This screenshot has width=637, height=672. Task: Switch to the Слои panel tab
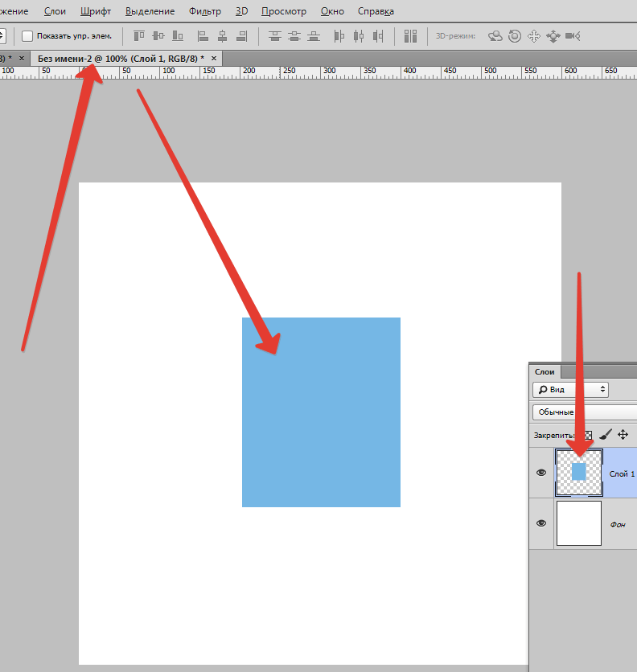(545, 371)
